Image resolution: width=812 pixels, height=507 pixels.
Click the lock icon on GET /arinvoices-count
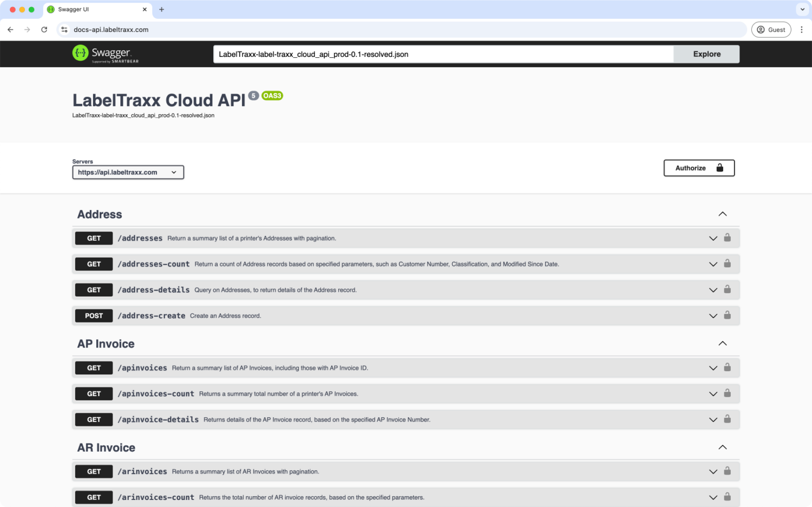point(728,497)
